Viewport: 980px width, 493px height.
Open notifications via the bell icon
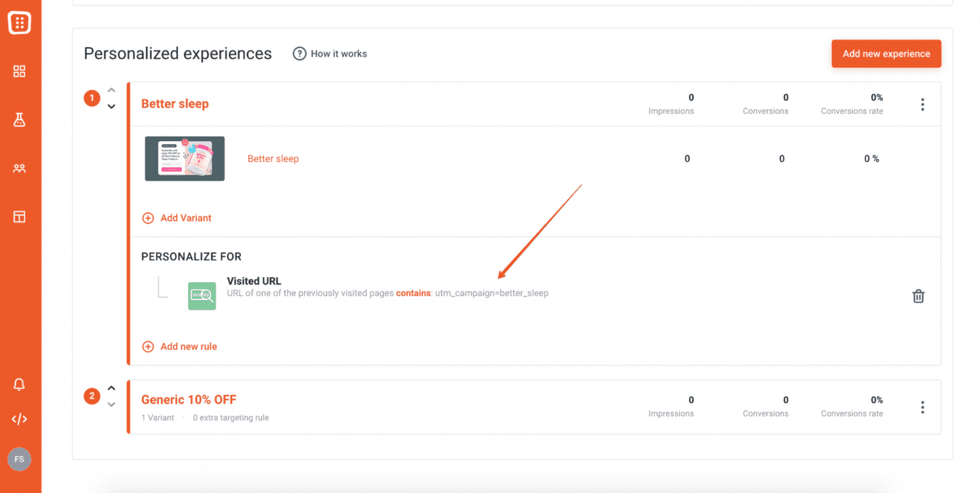click(x=19, y=384)
